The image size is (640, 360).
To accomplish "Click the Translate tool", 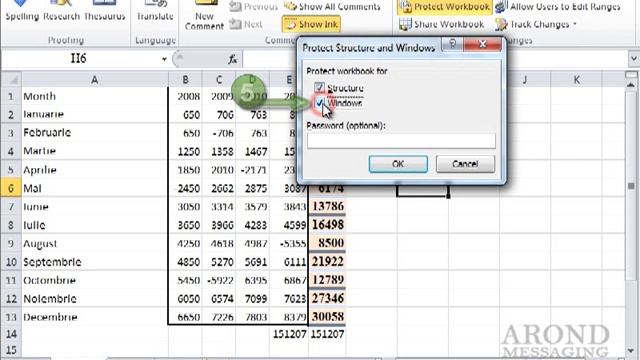I will coord(155,11).
